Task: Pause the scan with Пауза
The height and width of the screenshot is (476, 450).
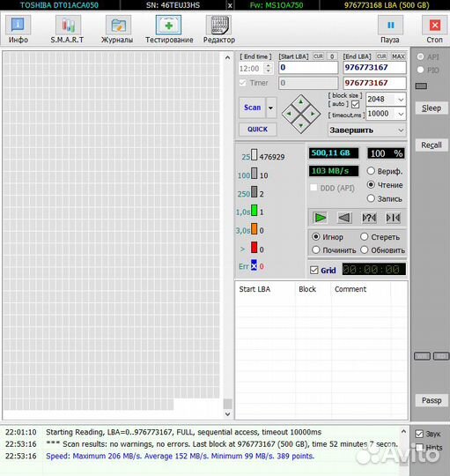Action: pos(390,30)
